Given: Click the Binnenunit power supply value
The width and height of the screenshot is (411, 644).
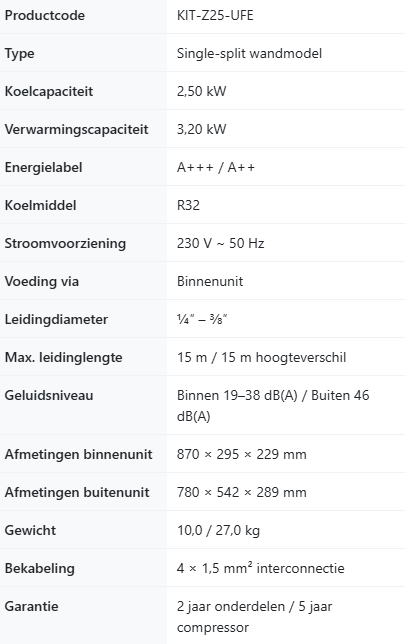Looking at the screenshot, I should pyautogui.click(x=210, y=281).
